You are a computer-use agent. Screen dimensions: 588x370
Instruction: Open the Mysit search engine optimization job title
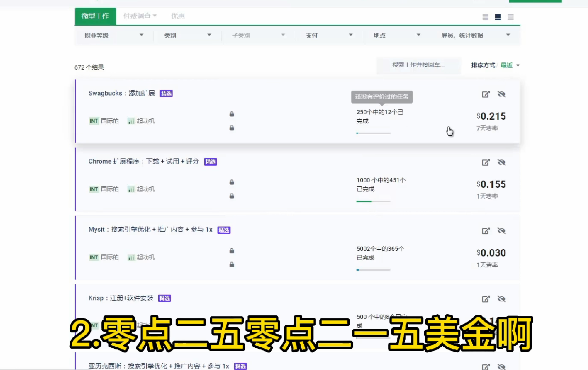(x=150, y=230)
